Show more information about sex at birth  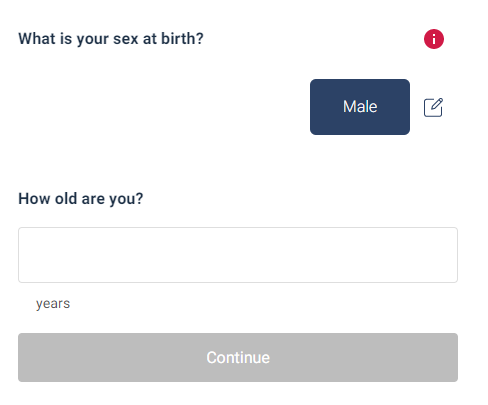(x=434, y=39)
